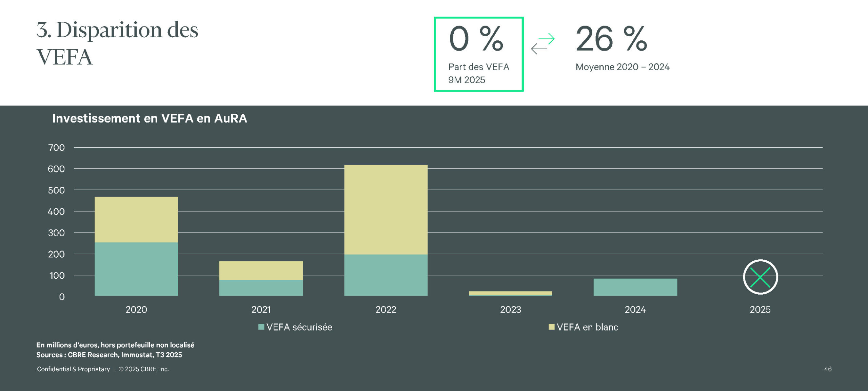Click the page number 46

(828, 369)
